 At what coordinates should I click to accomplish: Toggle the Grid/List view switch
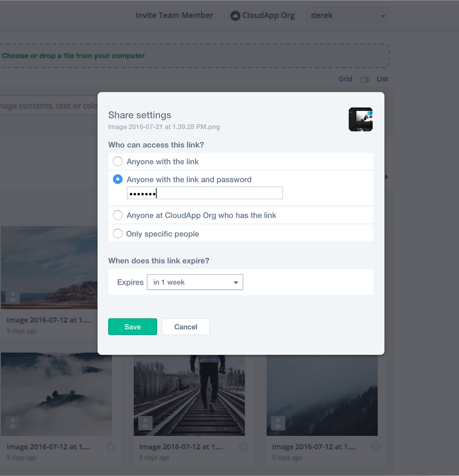pyautogui.click(x=365, y=79)
